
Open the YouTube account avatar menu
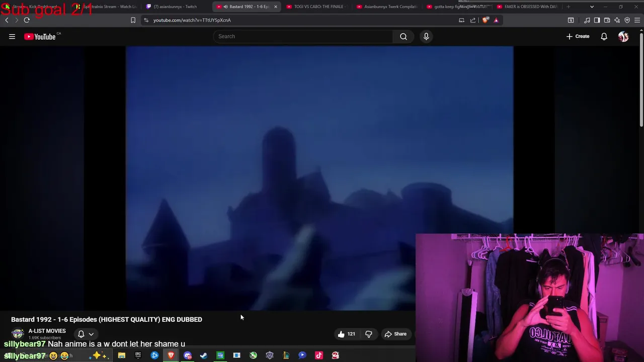[623, 36]
